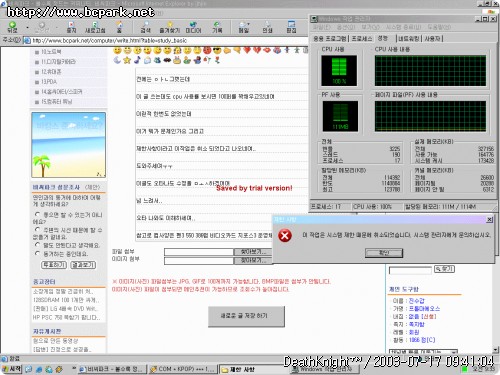This screenshot has height=375, width=500.
Task: Click the Media (미디어) toolbar icon
Action: [x=193, y=26]
